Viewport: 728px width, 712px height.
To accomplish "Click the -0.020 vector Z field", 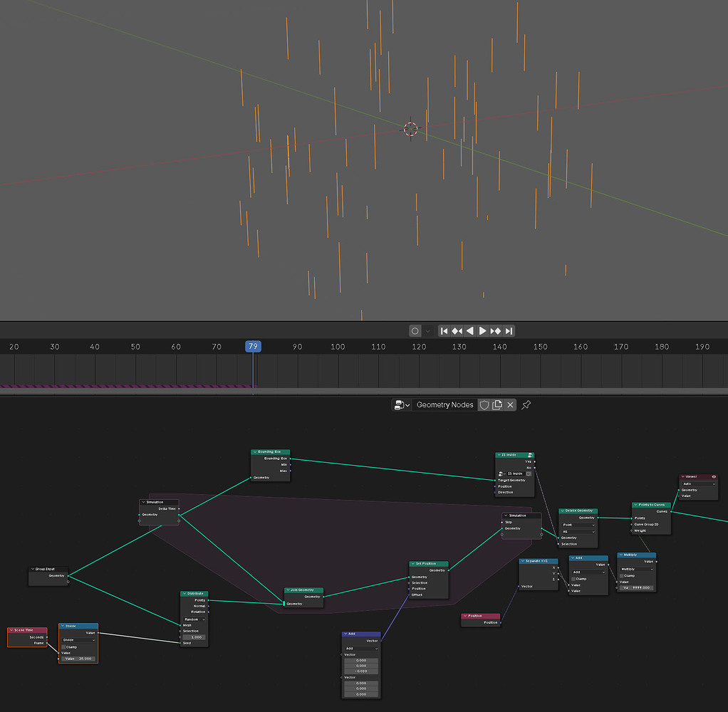I will point(361,671).
